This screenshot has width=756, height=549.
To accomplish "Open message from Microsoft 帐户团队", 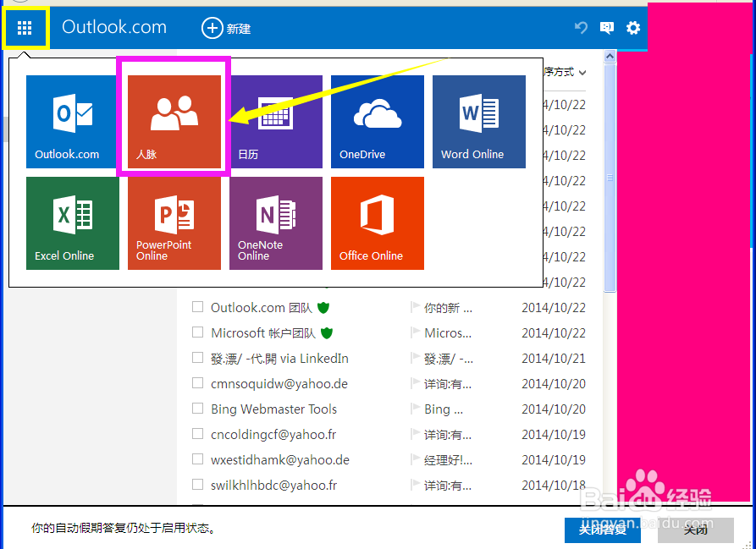I will click(263, 333).
